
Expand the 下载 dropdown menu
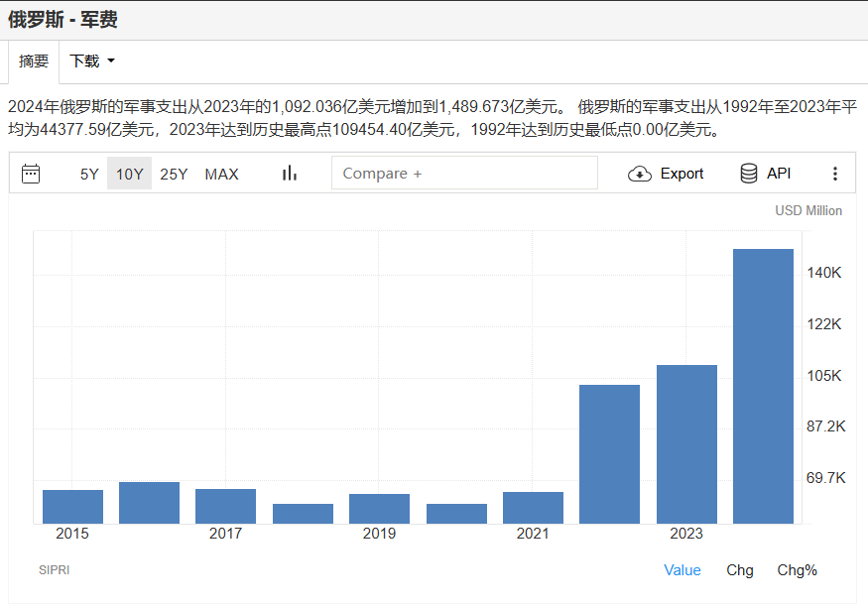click(x=92, y=61)
